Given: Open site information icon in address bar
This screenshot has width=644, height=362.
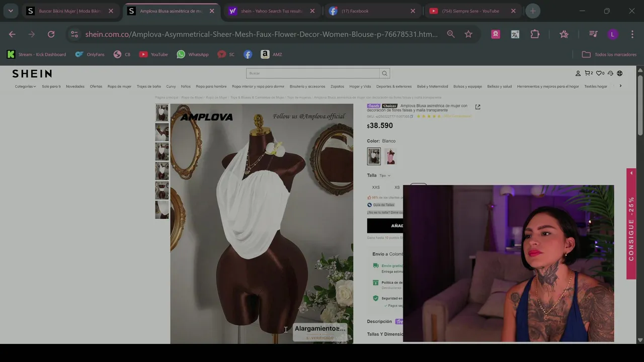Looking at the screenshot, I should (74, 34).
